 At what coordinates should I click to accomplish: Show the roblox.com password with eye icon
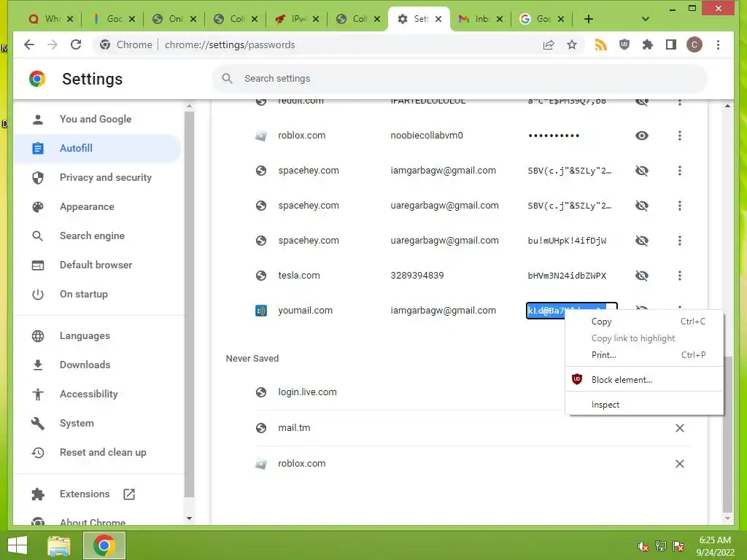pyautogui.click(x=642, y=136)
